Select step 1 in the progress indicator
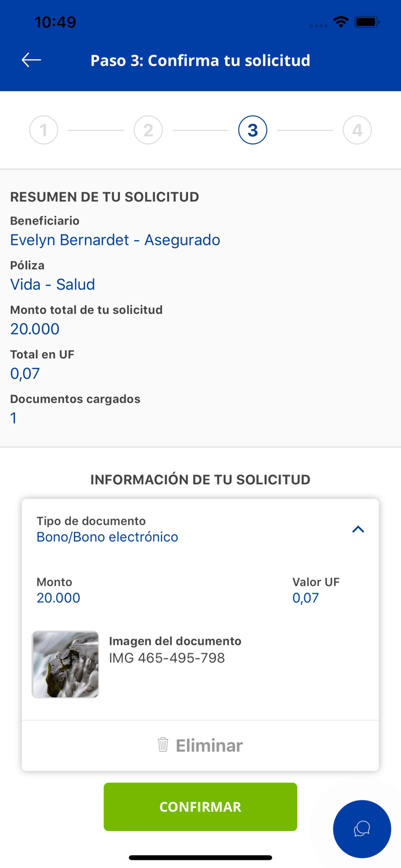 point(43,130)
